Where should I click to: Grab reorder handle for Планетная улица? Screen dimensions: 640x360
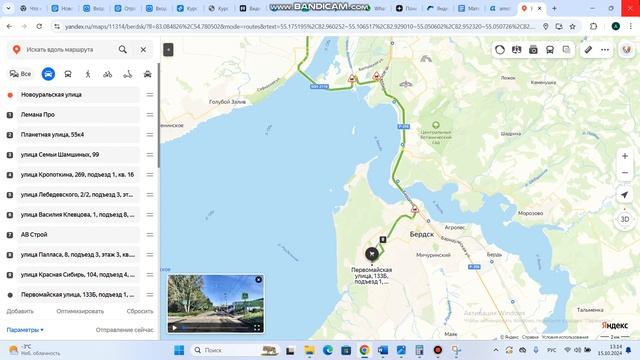pyautogui.click(x=150, y=135)
